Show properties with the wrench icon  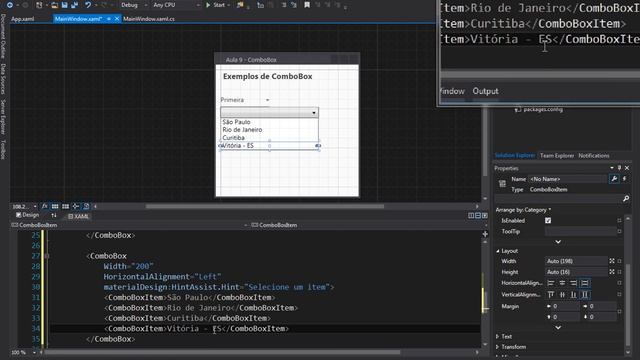[614, 179]
